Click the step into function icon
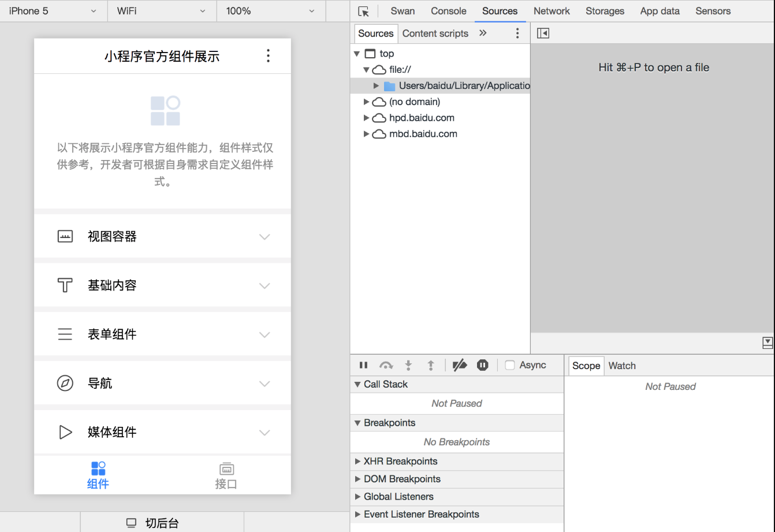The height and width of the screenshot is (532, 775). [x=408, y=365]
